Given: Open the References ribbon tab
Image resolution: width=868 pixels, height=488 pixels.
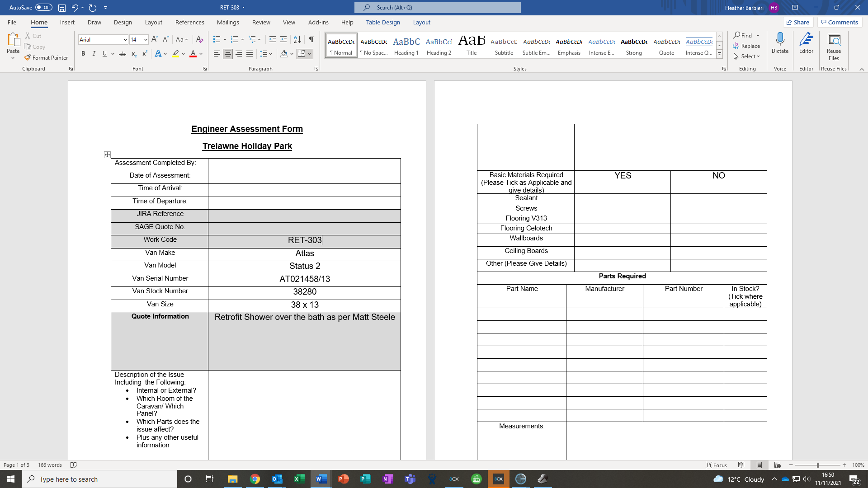Looking at the screenshot, I should pyautogui.click(x=189, y=22).
